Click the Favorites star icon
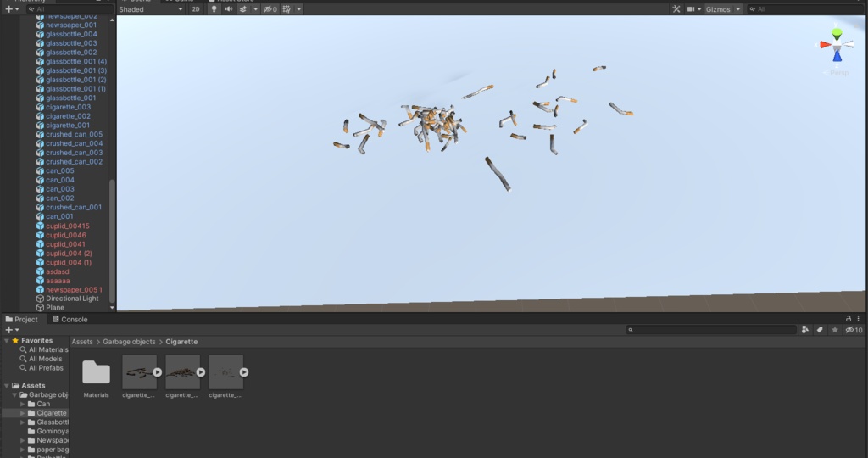This screenshot has width=868, height=458. click(x=15, y=341)
